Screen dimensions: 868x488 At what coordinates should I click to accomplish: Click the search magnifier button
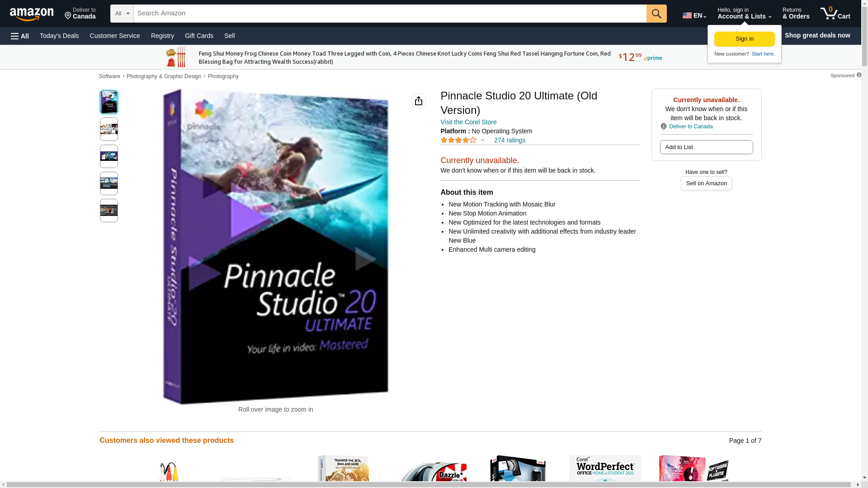(x=656, y=14)
